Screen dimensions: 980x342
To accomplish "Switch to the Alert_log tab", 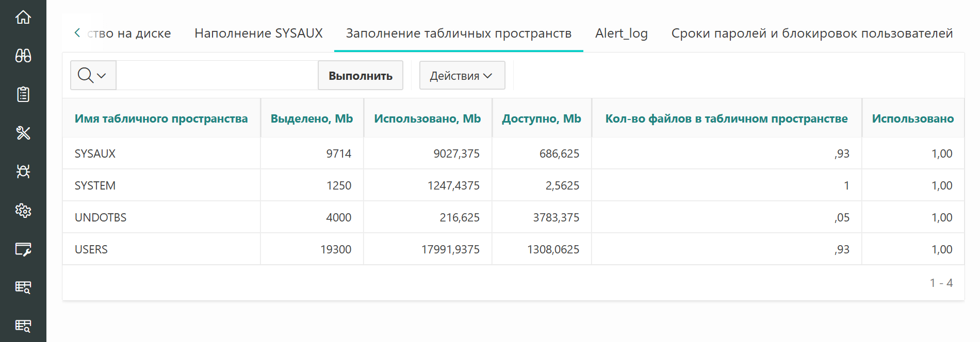I will [x=621, y=33].
